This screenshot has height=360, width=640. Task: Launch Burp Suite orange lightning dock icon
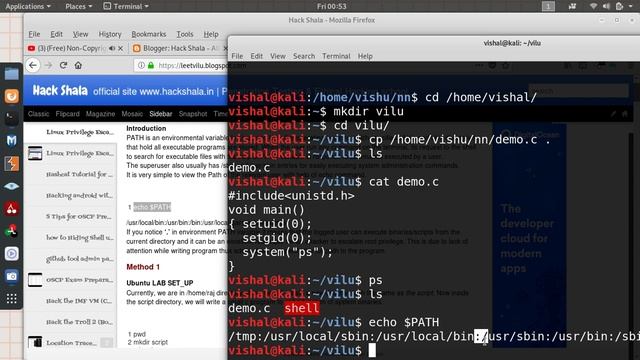point(11,164)
